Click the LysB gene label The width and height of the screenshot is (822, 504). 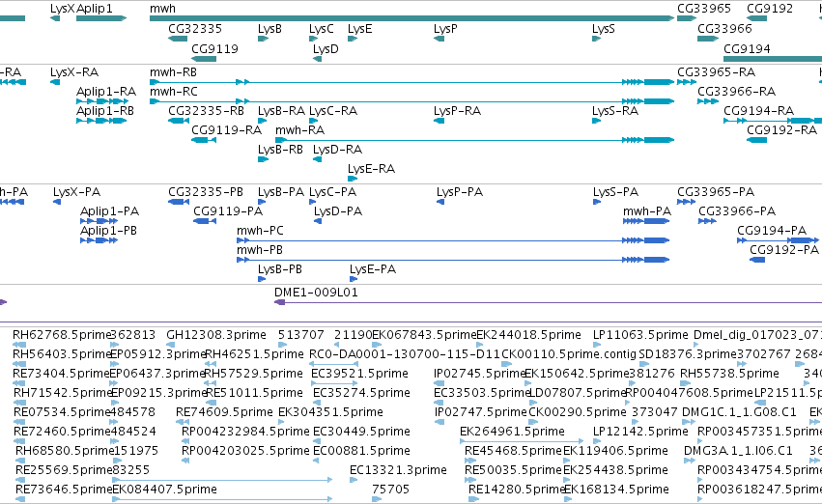coord(269,29)
